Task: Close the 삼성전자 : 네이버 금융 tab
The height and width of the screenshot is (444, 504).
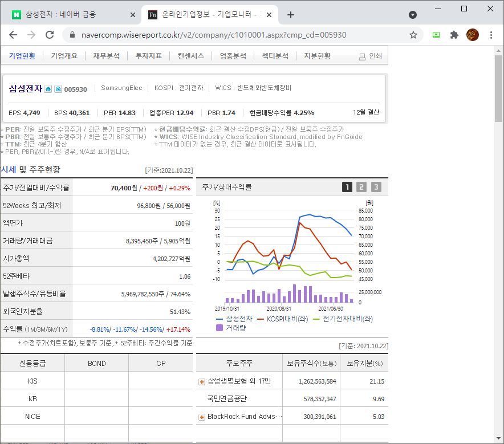Action: coord(133,15)
